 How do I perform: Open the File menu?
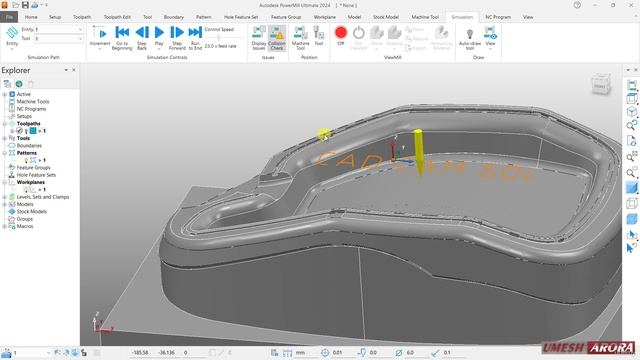coord(9,17)
